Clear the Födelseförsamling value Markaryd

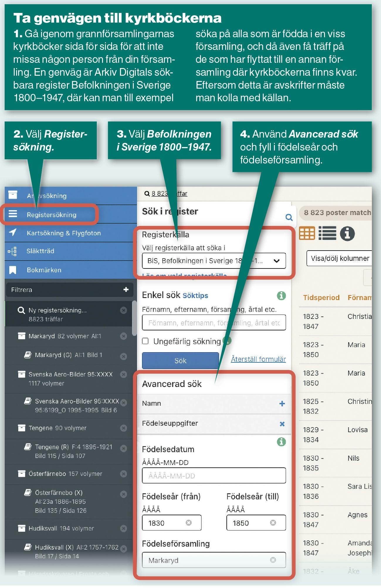pos(273,560)
